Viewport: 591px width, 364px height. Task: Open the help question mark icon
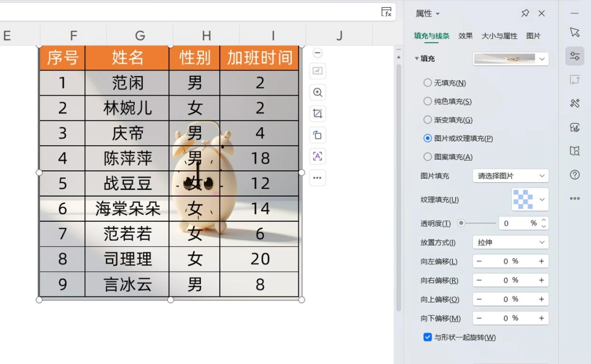pos(575,175)
